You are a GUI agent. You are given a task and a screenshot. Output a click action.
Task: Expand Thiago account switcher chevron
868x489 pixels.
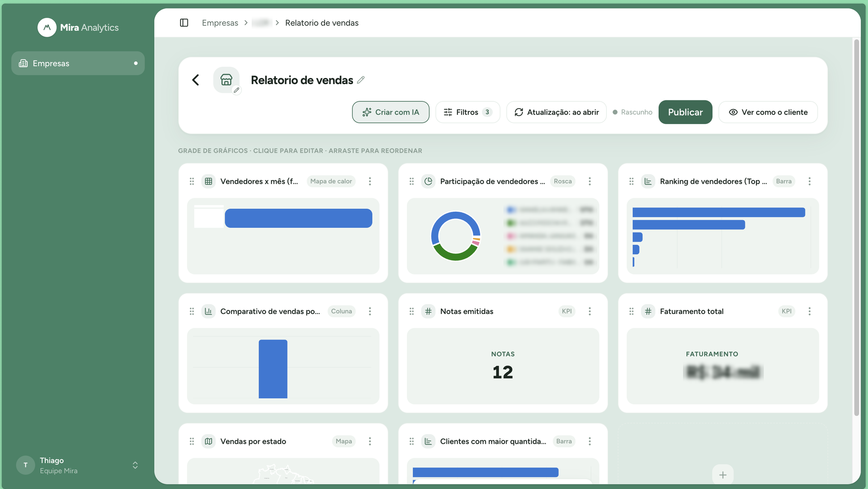coord(135,465)
